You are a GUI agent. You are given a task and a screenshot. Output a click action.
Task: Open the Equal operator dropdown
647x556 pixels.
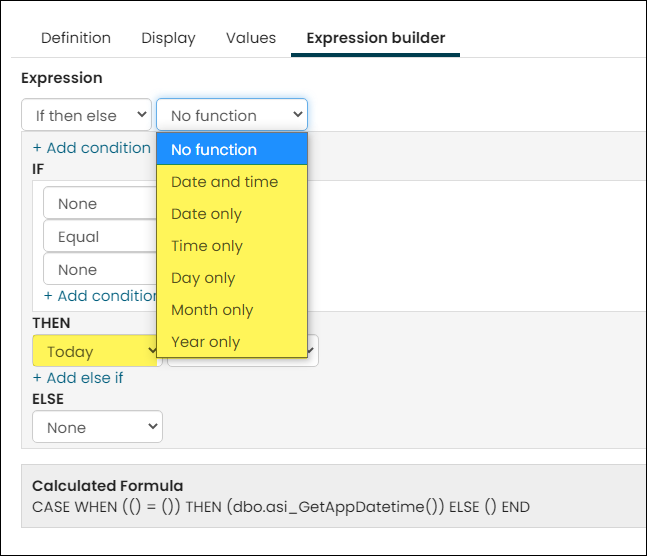[100, 236]
